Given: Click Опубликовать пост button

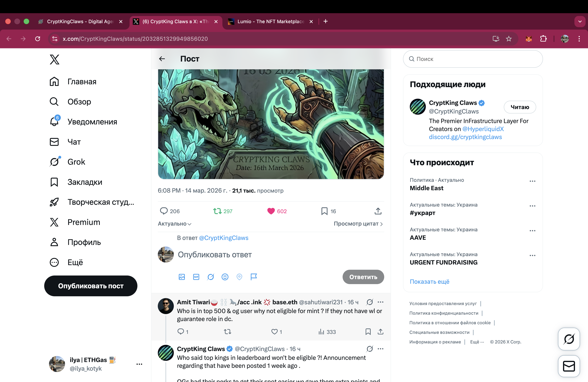Looking at the screenshot, I should pyautogui.click(x=91, y=286).
